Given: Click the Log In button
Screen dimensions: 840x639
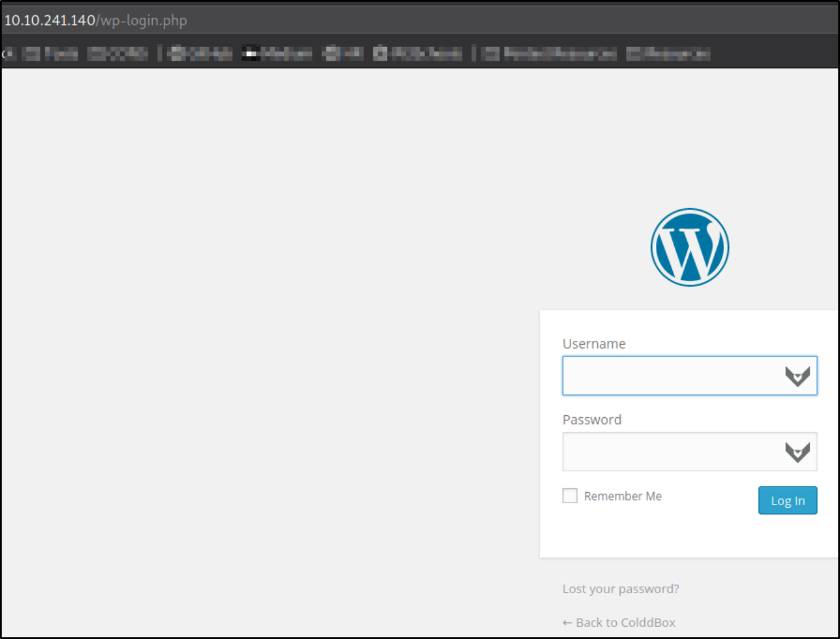Looking at the screenshot, I should (787, 501).
